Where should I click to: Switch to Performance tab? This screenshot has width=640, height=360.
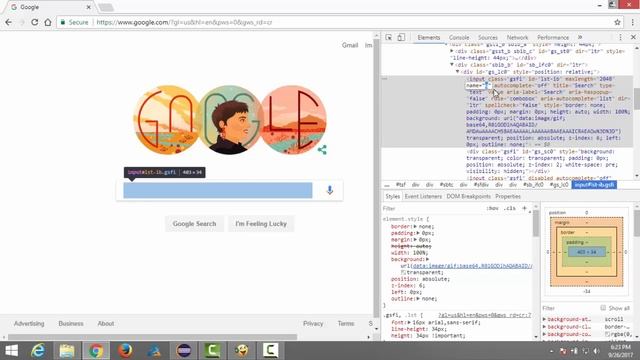coord(553,37)
